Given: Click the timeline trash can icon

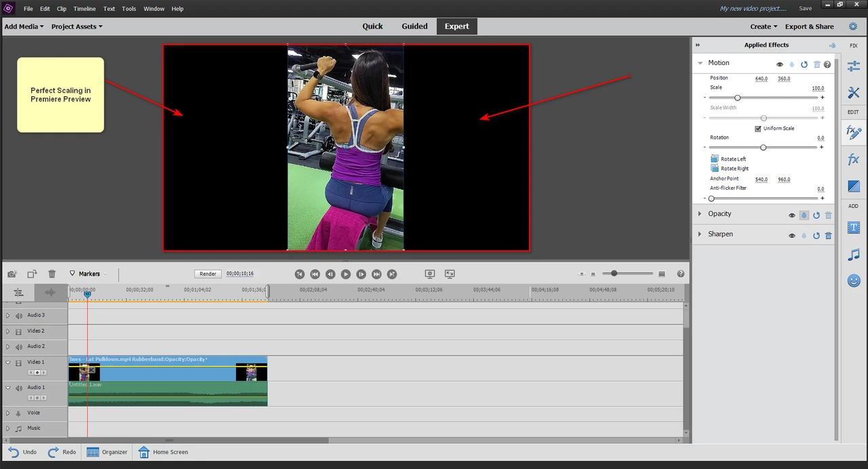Looking at the screenshot, I should (52, 274).
